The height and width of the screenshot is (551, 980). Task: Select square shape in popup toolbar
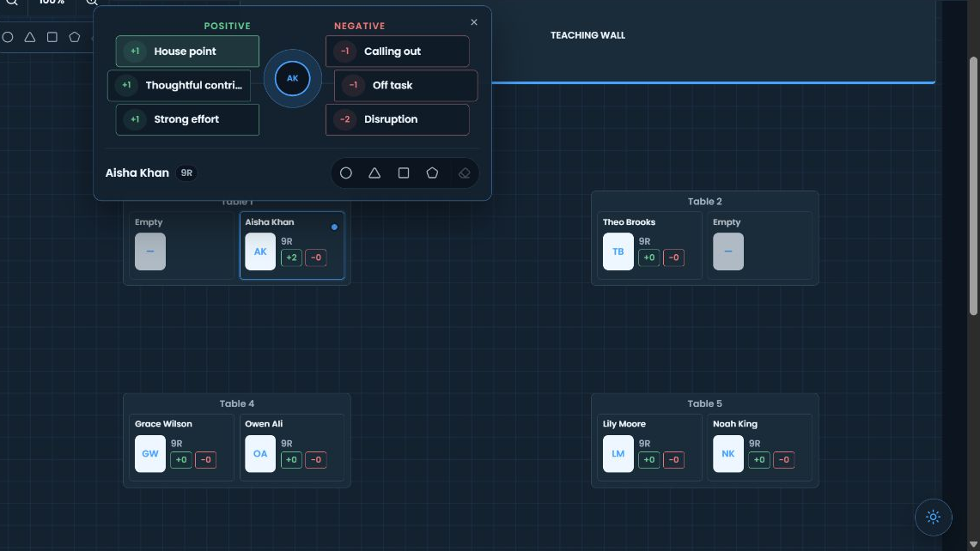tap(404, 173)
